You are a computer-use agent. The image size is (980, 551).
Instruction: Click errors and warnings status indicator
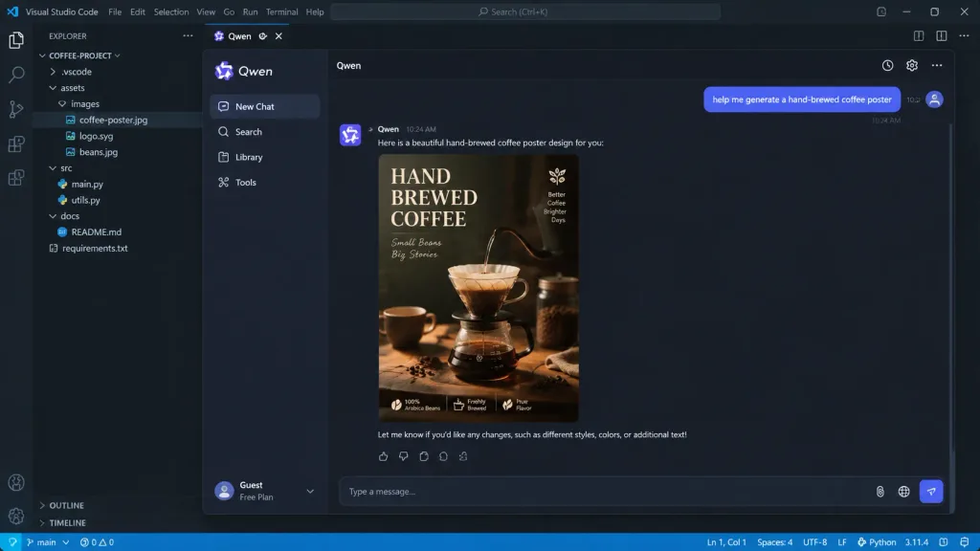97,542
